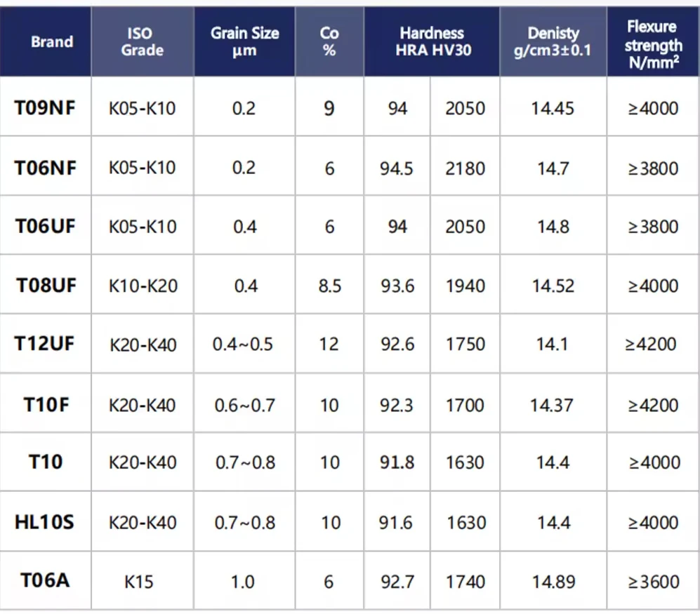
Task: Select the K15 ISO grade cell
Action: [139, 582]
